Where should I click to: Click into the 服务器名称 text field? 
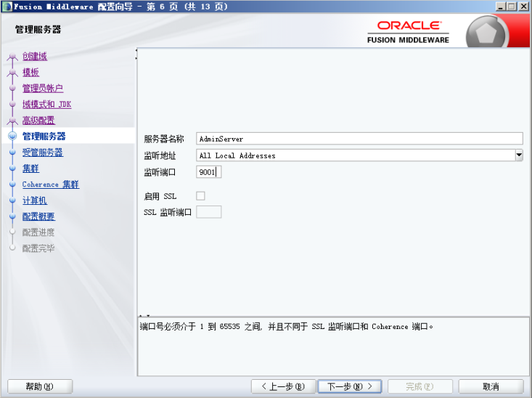pyautogui.click(x=359, y=139)
